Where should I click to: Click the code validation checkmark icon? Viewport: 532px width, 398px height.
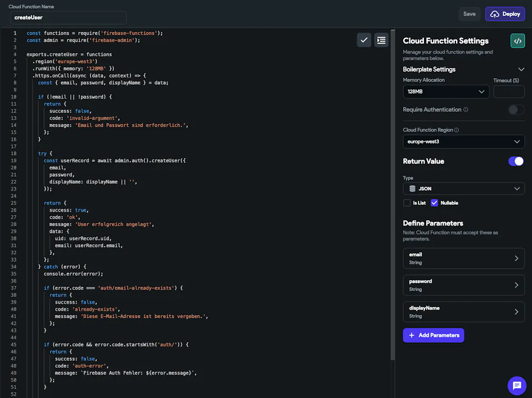click(364, 40)
